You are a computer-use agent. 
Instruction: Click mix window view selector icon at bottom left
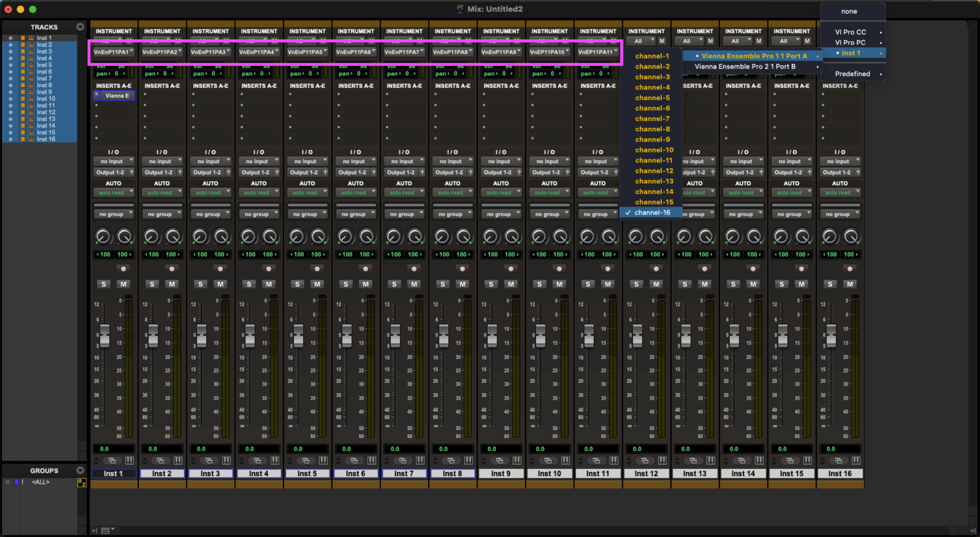click(108, 530)
